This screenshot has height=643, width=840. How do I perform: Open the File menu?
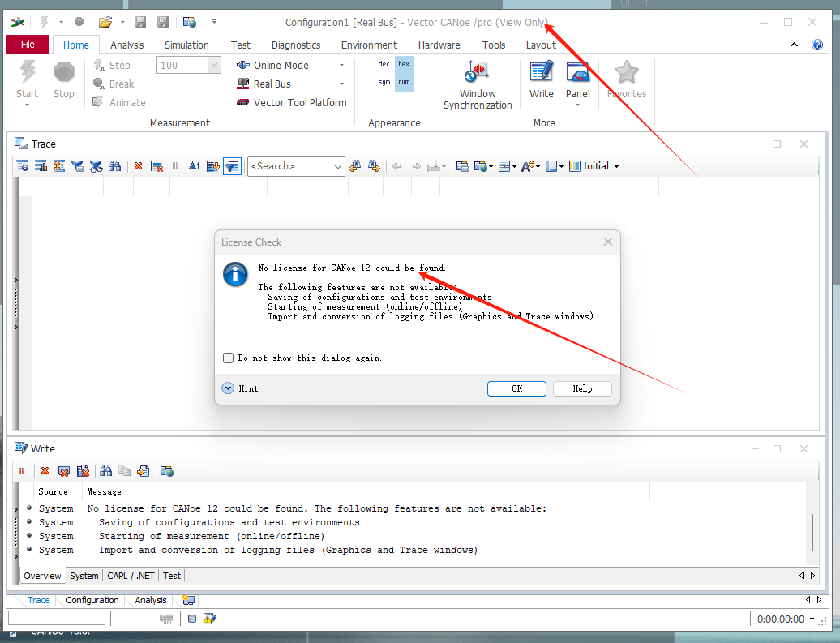pyautogui.click(x=28, y=45)
